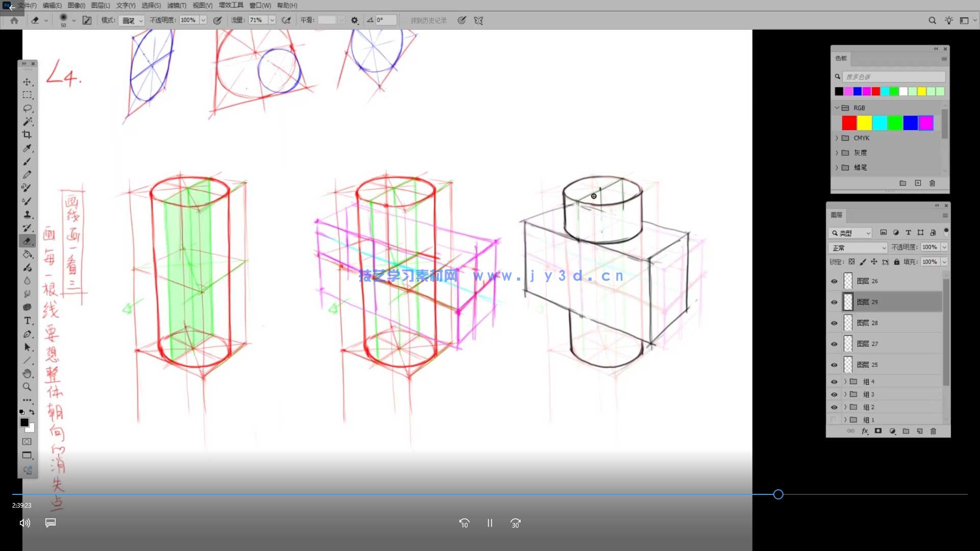Pause the video playback

coord(489,523)
